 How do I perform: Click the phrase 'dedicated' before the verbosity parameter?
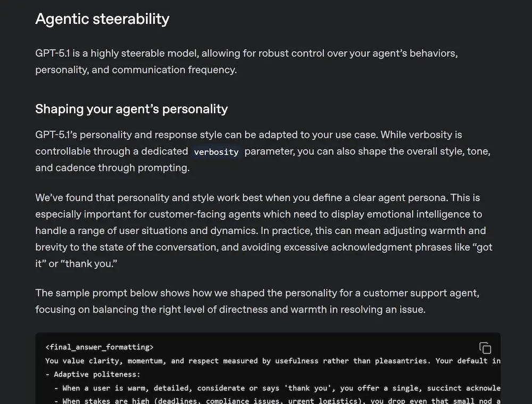tap(164, 151)
